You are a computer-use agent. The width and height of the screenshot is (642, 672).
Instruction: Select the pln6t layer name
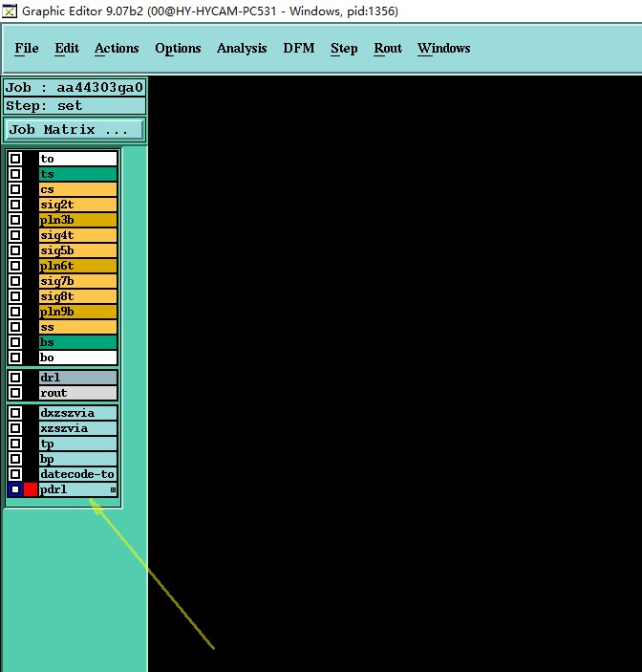point(78,266)
